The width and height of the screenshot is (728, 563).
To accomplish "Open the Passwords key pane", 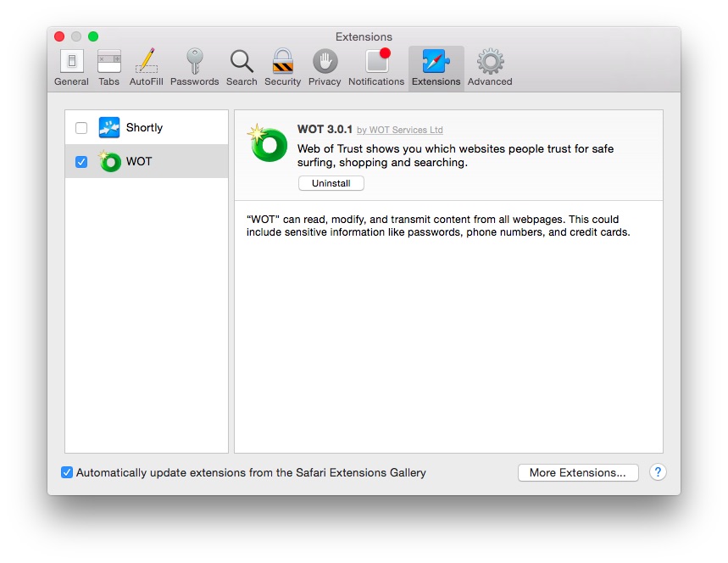I will click(x=195, y=68).
